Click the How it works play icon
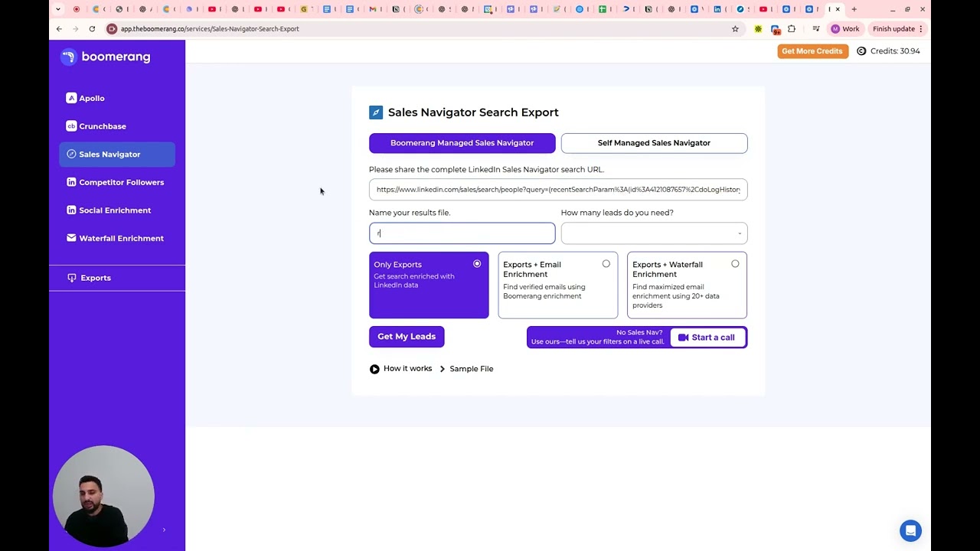This screenshot has height=551, width=980. point(374,369)
